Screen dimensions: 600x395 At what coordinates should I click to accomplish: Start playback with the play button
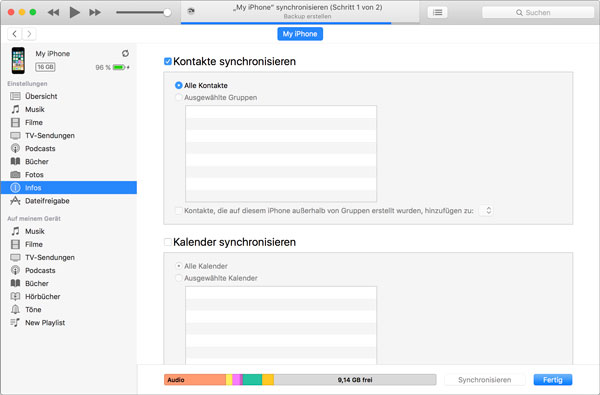click(x=75, y=12)
